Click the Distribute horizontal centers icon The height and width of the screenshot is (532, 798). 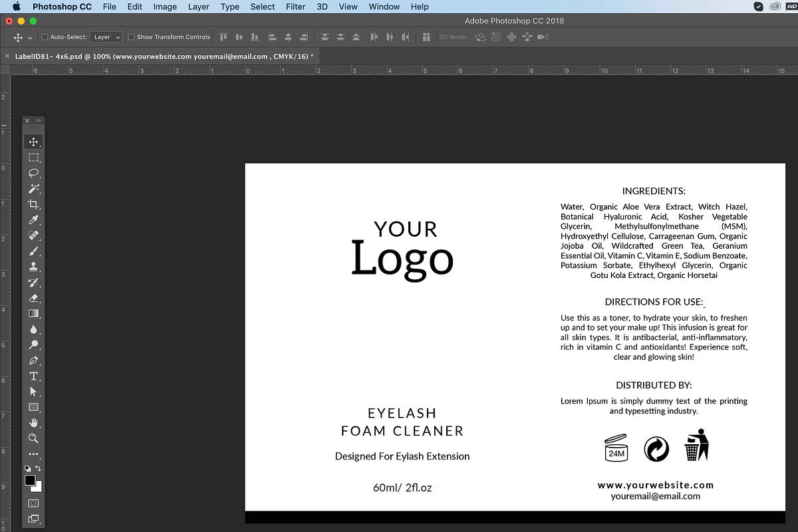389,37
